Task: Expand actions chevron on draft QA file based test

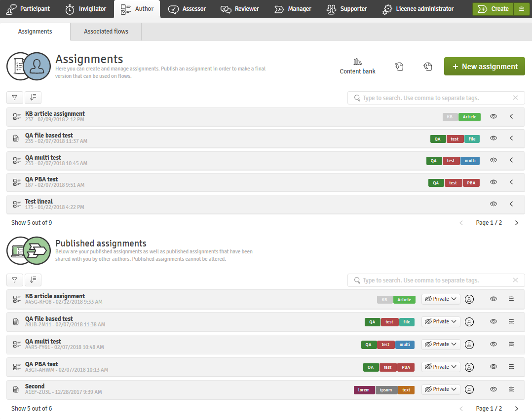Action: coord(511,138)
